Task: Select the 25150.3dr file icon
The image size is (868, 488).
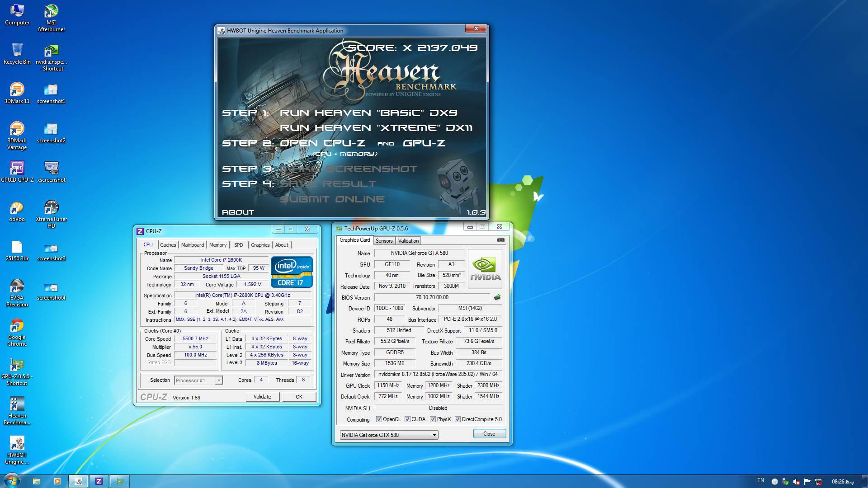Action: coord(17,250)
